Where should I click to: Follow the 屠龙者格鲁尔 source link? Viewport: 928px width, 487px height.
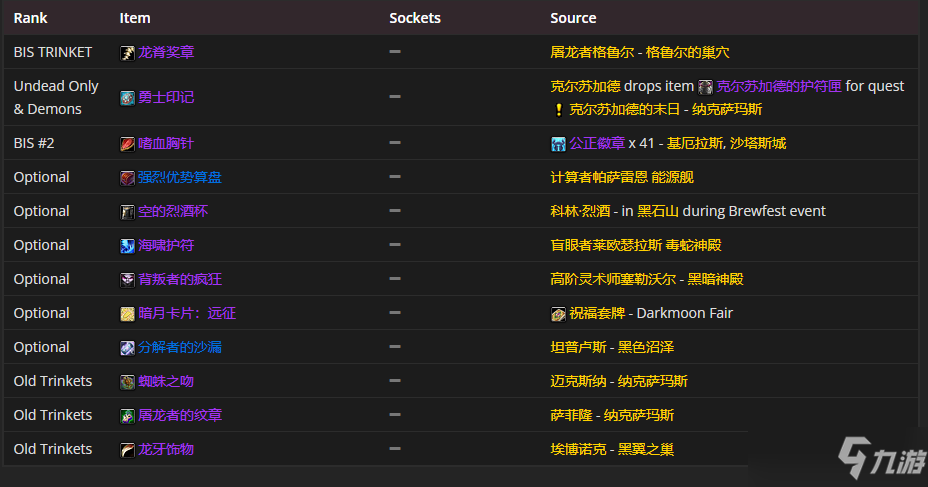tap(592, 52)
